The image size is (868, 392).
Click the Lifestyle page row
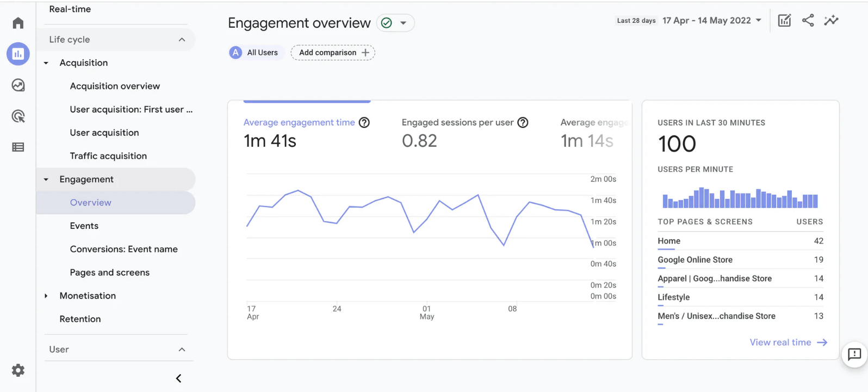pyautogui.click(x=740, y=298)
